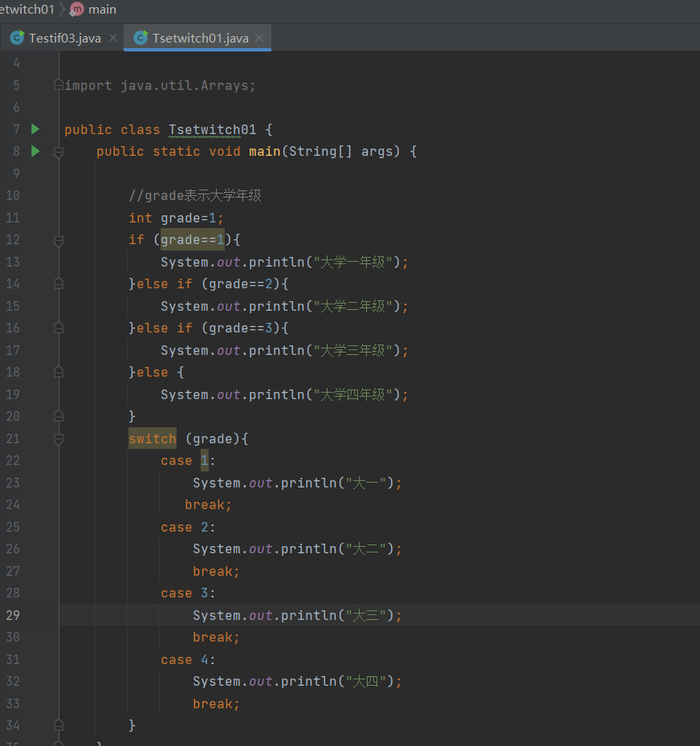Click the string "大学三年级"

point(353,351)
